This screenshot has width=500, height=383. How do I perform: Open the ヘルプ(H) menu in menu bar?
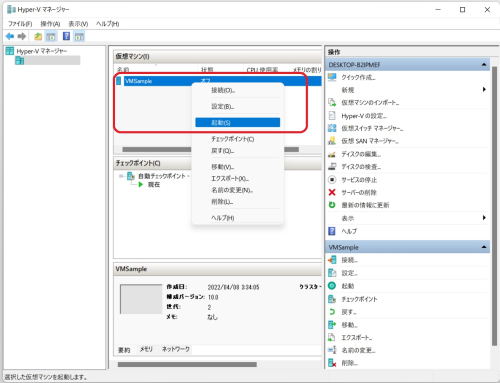(108, 24)
